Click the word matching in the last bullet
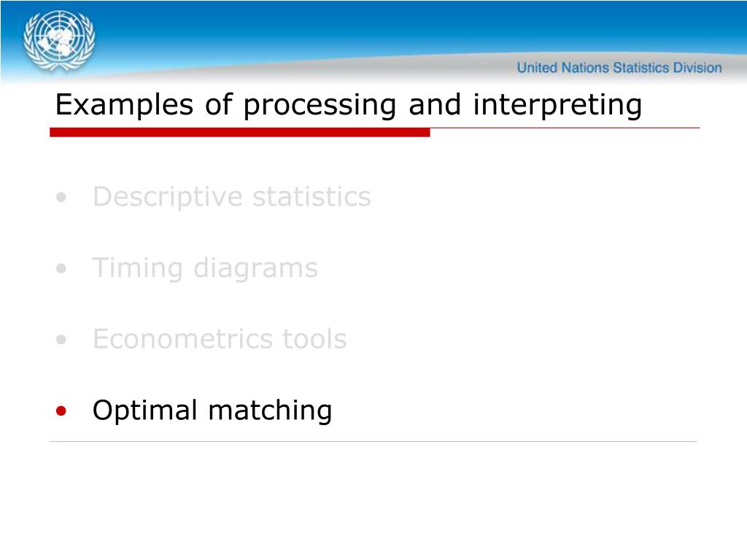Screen dimensions: 747x560 click(x=270, y=411)
